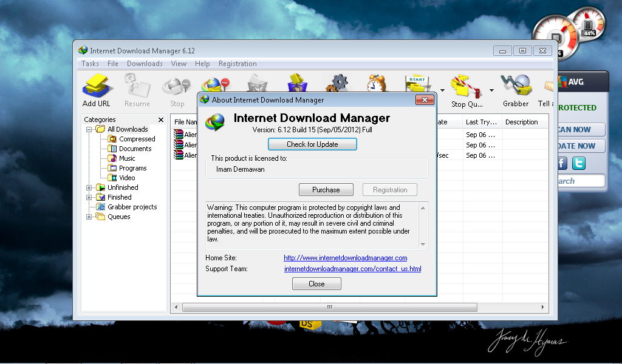Click the Check for Update button
622x364 pixels.
point(312,144)
